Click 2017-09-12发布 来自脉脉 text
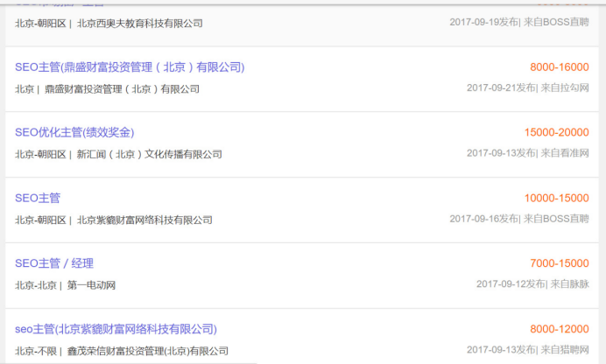Viewport: 606px width, 364px height. tap(532, 284)
